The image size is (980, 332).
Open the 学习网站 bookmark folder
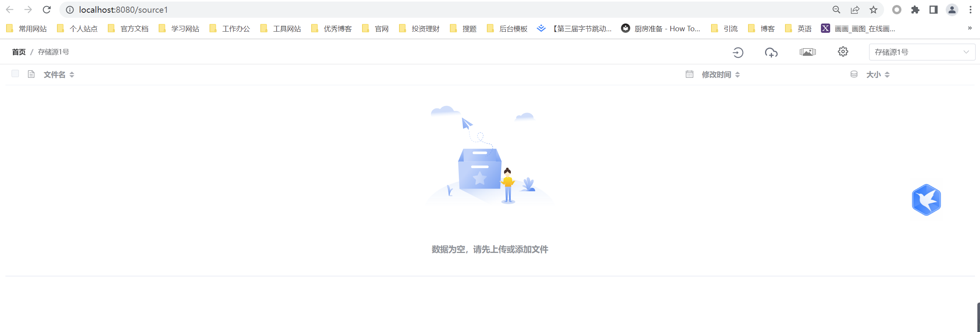point(179,29)
